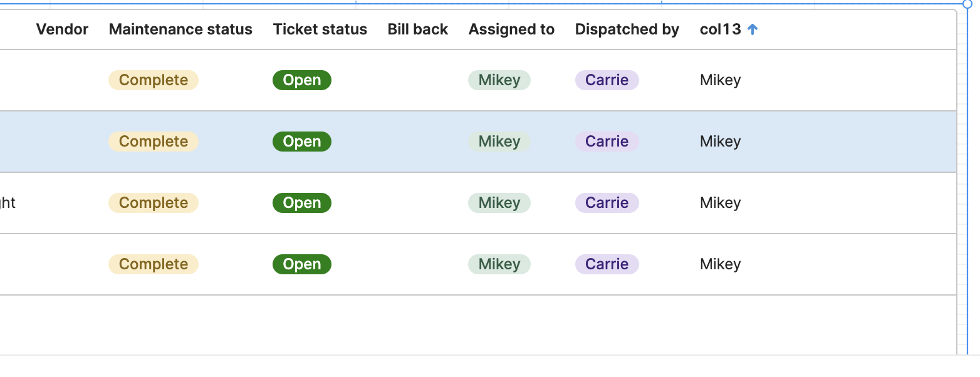Click the green Open badge in highlighted row
This screenshot has width=980, height=377.
click(302, 142)
